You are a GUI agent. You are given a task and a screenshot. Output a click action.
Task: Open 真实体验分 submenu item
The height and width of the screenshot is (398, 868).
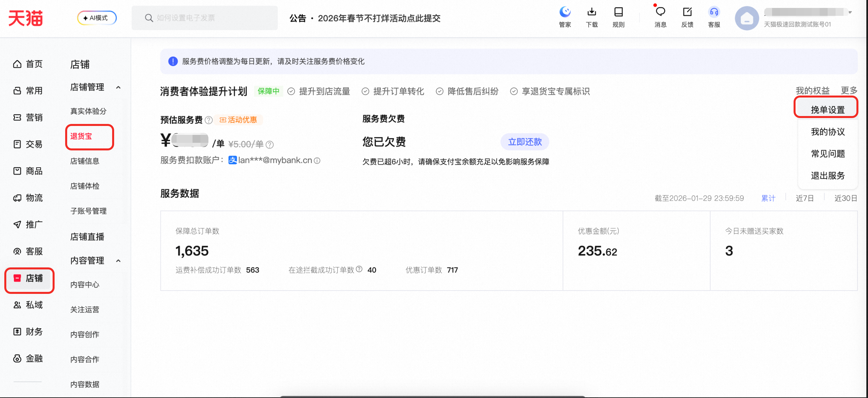[88, 111]
